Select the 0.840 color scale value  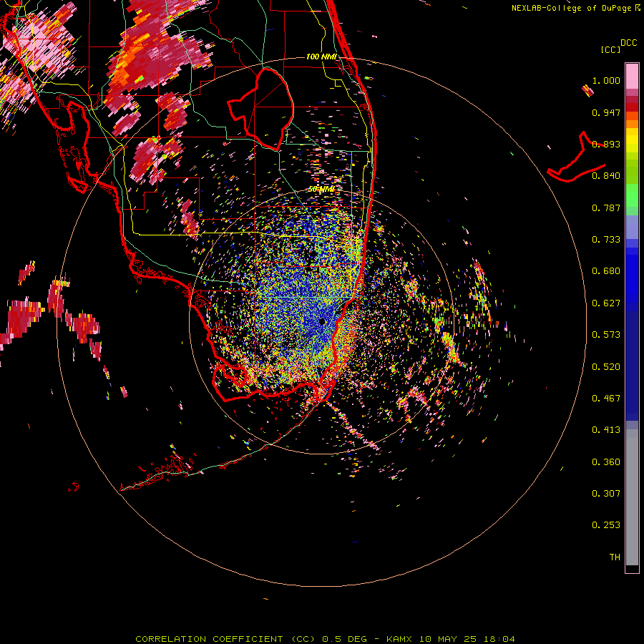606,176
